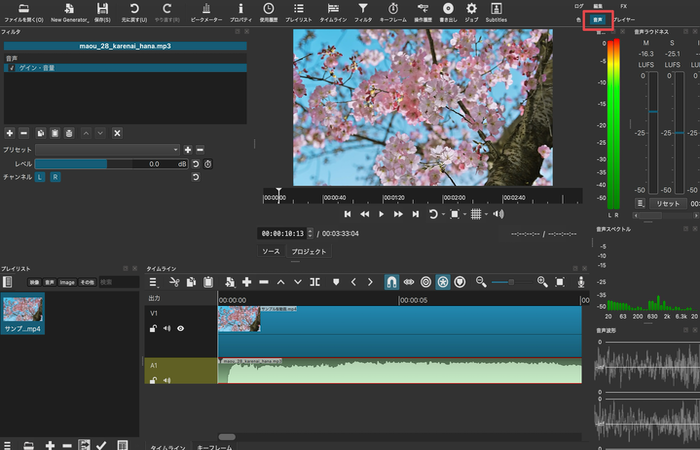Click the timeline zoom-to-fit icon
The image size is (700, 450).
click(562, 282)
